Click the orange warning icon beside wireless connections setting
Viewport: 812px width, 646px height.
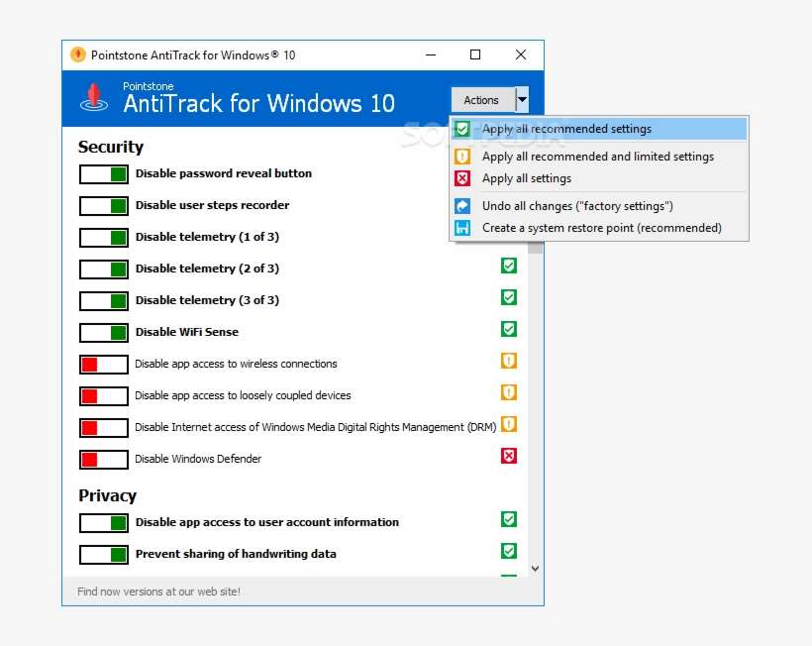[x=509, y=361]
